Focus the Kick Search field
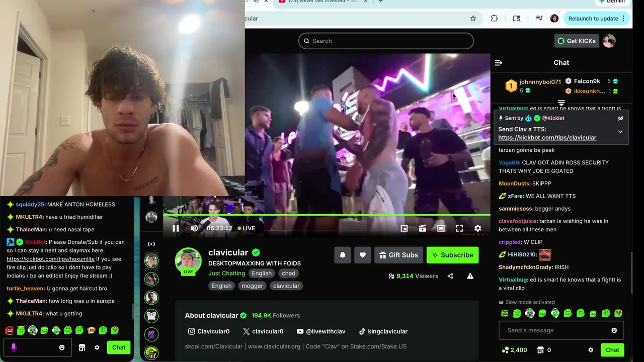The width and height of the screenshot is (644, 362). coord(386,41)
